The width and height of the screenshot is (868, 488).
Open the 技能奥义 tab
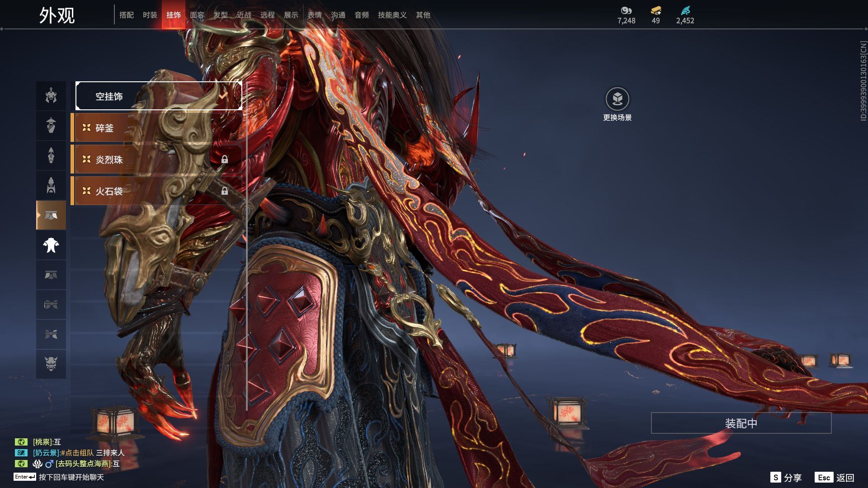click(392, 15)
